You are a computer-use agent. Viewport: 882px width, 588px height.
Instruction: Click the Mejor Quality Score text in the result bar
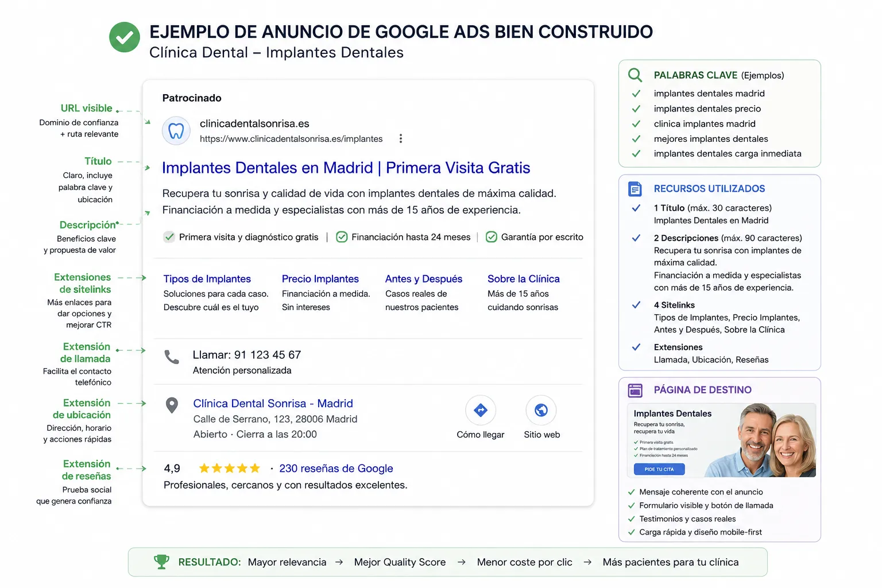pyautogui.click(x=400, y=562)
